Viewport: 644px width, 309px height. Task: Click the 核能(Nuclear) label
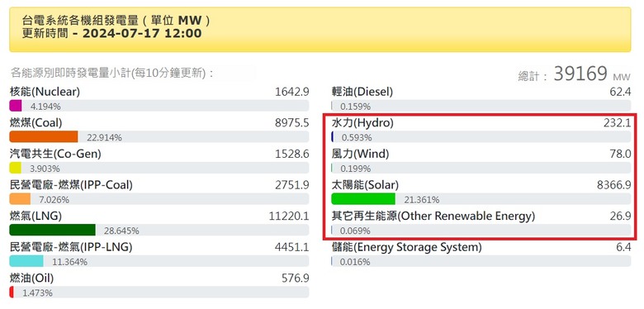pyautogui.click(x=45, y=92)
